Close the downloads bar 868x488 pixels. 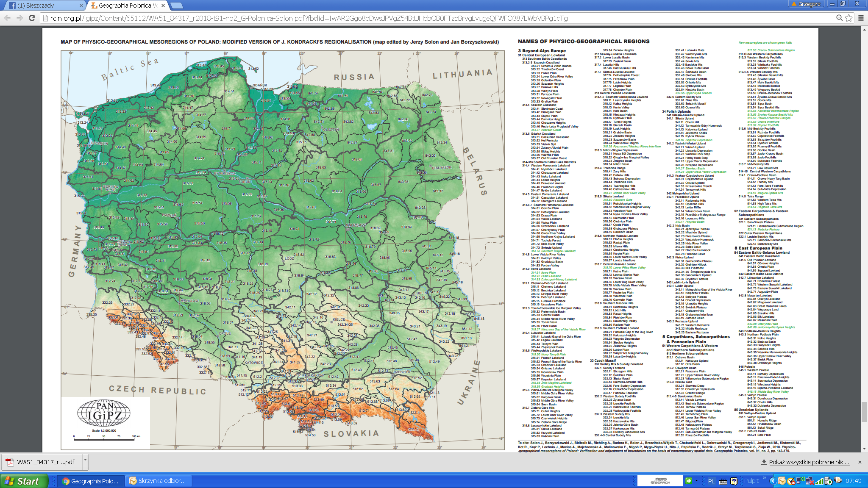[x=860, y=462]
